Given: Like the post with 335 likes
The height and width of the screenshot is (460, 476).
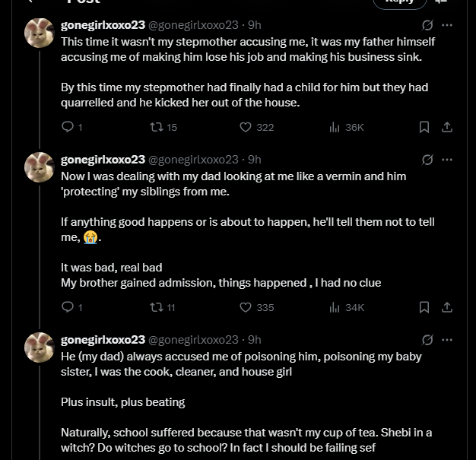Looking at the screenshot, I should pos(246,307).
